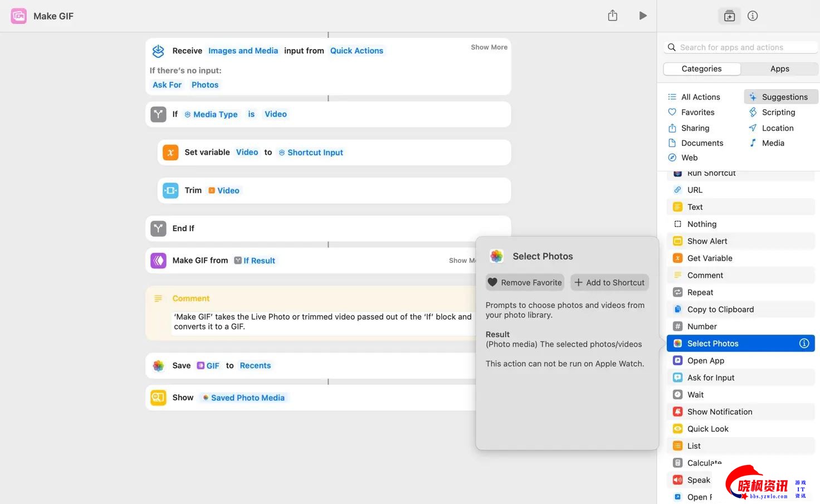820x504 pixels.
Task: Select the Quick Look action
Action: (x=740, y=429)
